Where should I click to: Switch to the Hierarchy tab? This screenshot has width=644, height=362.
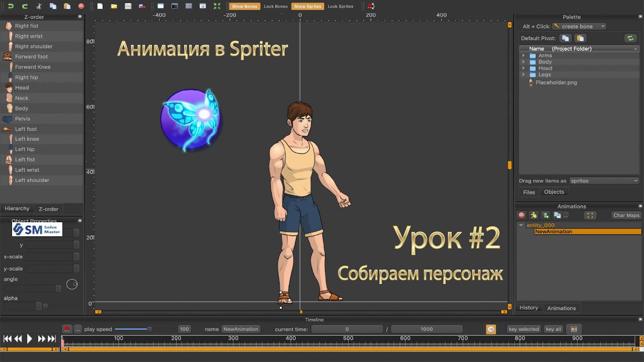point(17,209)
